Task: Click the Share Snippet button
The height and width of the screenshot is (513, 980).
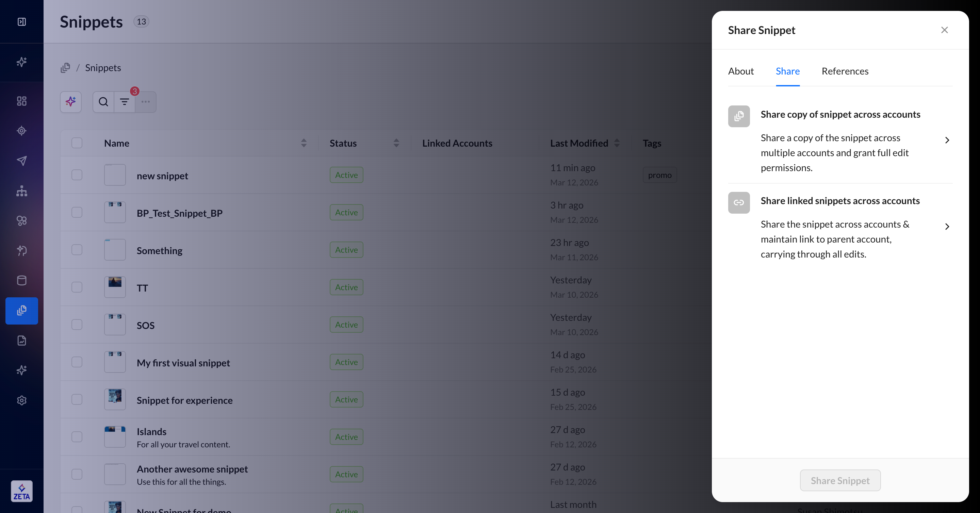Action: pyautogui.click(x=840, y=480)
